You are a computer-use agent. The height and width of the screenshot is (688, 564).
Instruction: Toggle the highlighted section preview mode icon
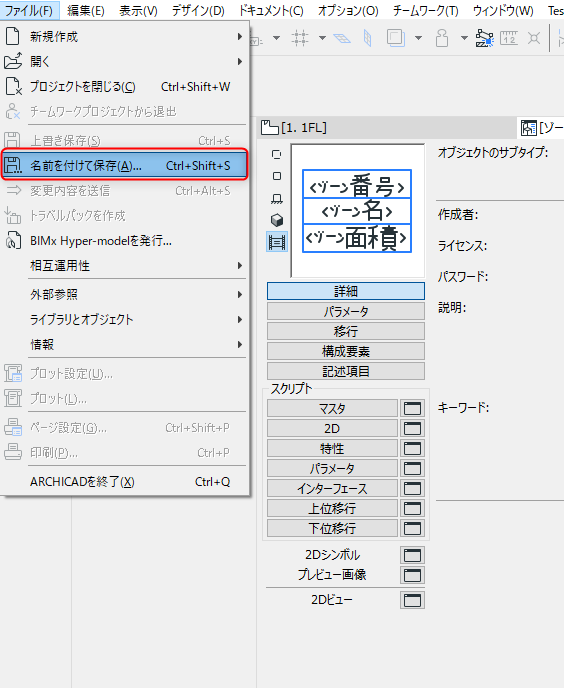coord(277,242)
